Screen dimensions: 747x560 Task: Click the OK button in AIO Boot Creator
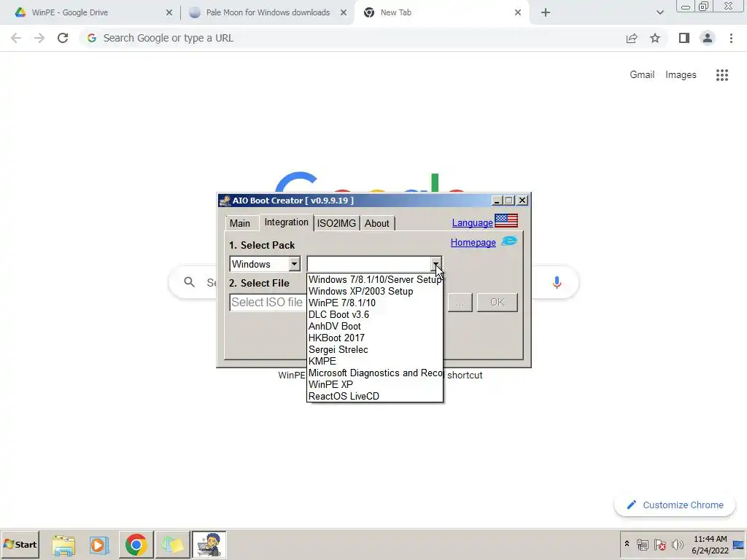point(497,303)
